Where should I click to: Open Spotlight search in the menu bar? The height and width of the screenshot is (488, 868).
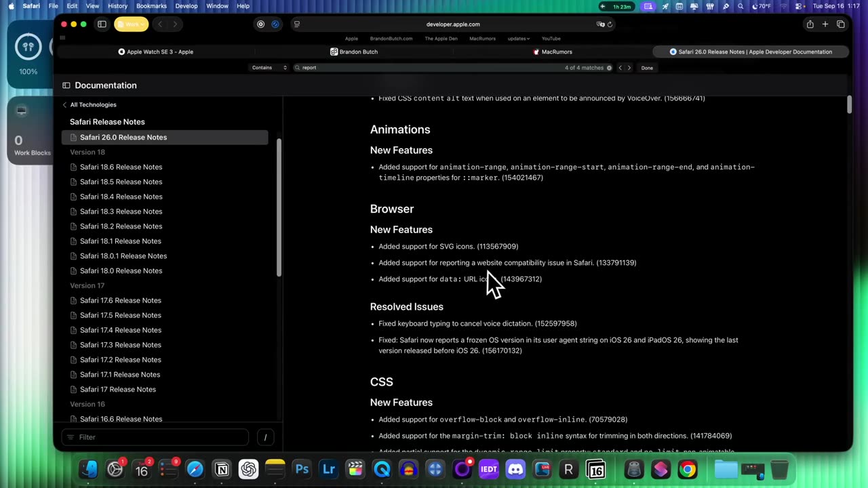pyautogui.click(x=741, y=6)
